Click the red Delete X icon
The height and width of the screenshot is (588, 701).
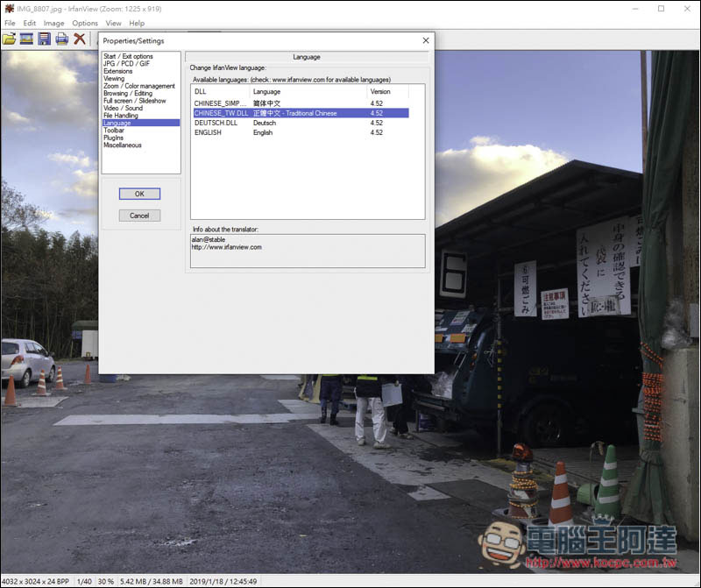click(x=80, y=39)
